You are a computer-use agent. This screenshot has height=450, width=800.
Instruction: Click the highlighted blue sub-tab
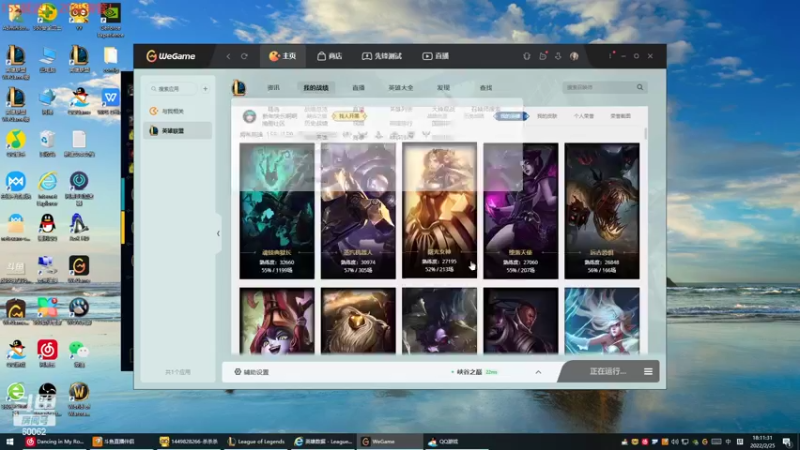click(x=511, y=116)
